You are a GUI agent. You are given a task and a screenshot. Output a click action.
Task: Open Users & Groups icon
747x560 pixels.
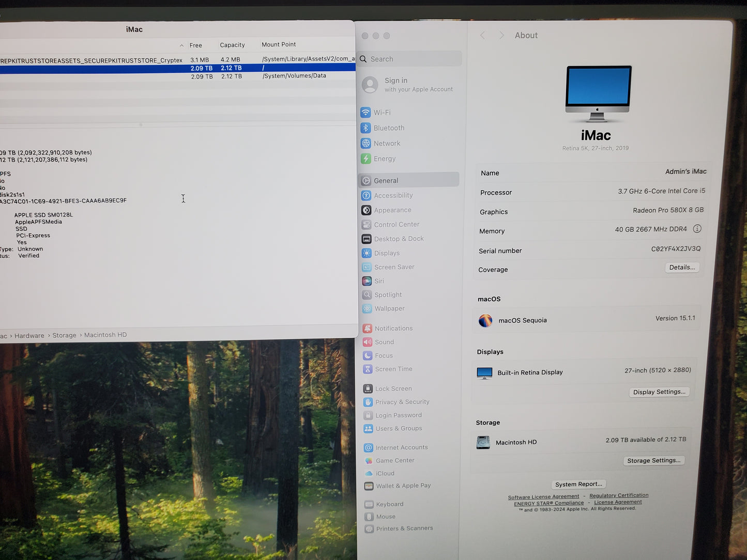pyautogui.click(x=368, y=428)
